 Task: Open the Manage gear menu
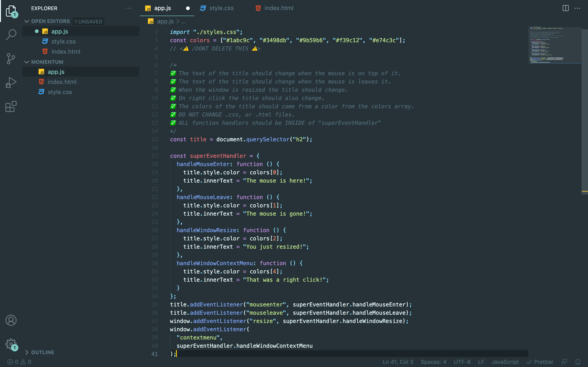click(11, 344)
